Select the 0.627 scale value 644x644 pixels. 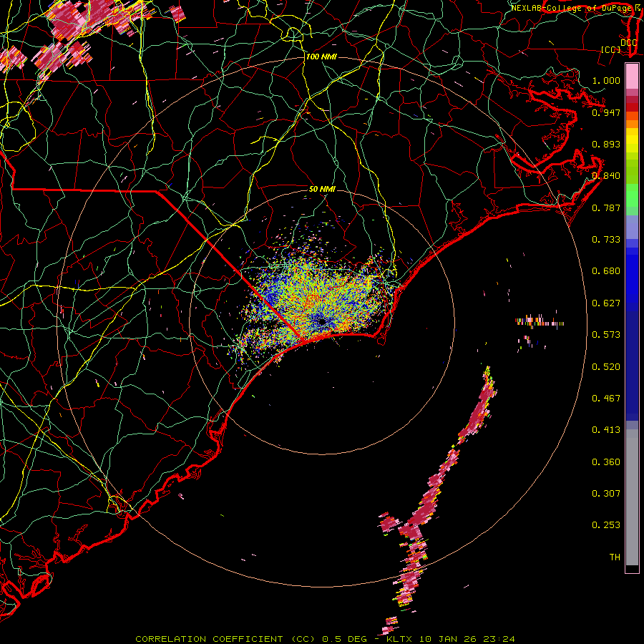point(606,303)
